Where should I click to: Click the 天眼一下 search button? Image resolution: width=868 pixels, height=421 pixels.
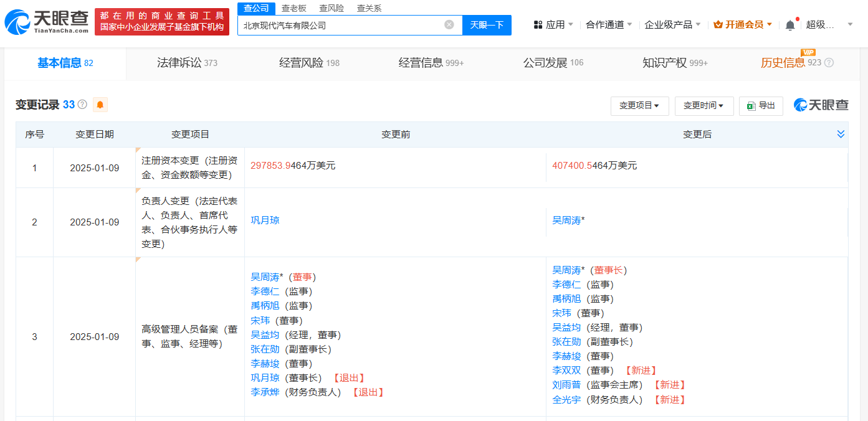[487, 25]
